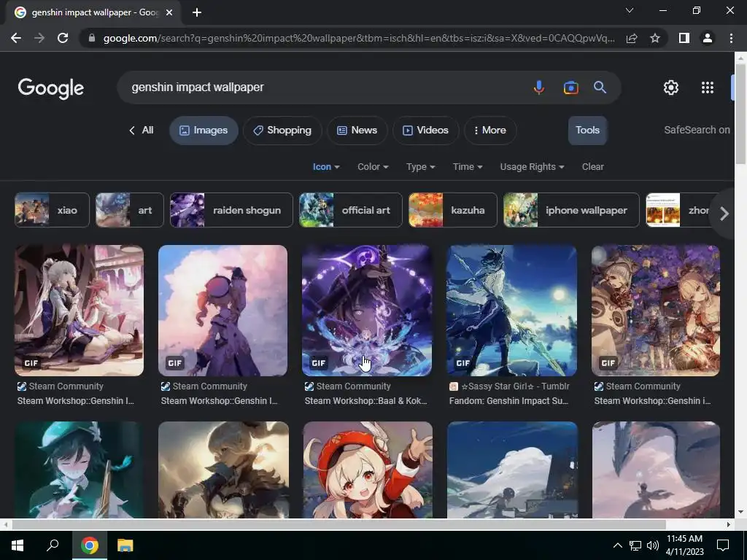The height and width of the screenshot is (560, 747).
Task: Open Windows taskbar search
Action: [53, 545]
